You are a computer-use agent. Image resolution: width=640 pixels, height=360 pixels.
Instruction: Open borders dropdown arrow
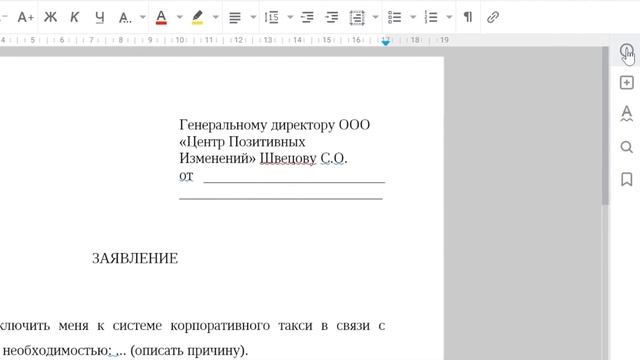pos(376,17)
